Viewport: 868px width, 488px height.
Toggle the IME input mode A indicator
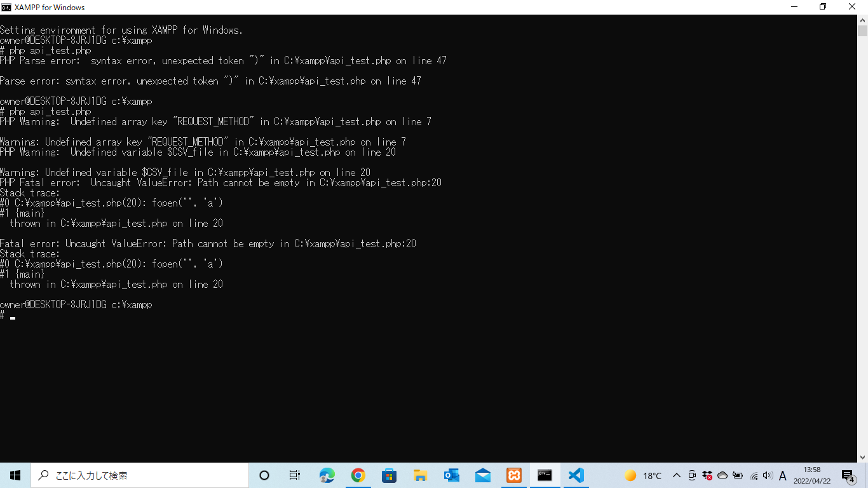point(783,475)
